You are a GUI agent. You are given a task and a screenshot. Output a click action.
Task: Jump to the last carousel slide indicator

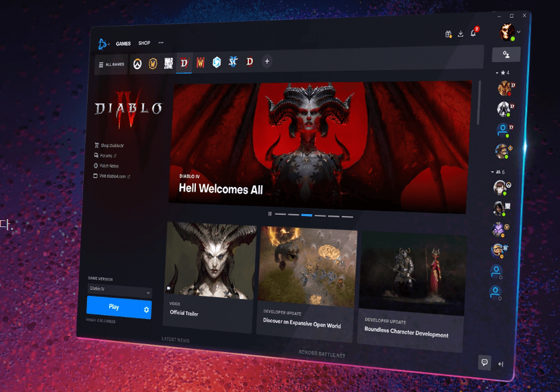point(347,216)
